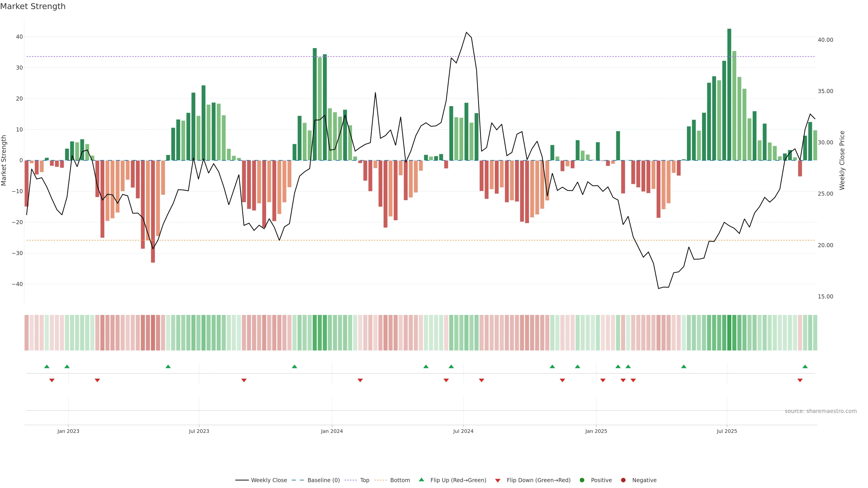Click the tallest green bar near Jul 2025
This screenshot has width=868, height=488.
click(x=729, y=94)
